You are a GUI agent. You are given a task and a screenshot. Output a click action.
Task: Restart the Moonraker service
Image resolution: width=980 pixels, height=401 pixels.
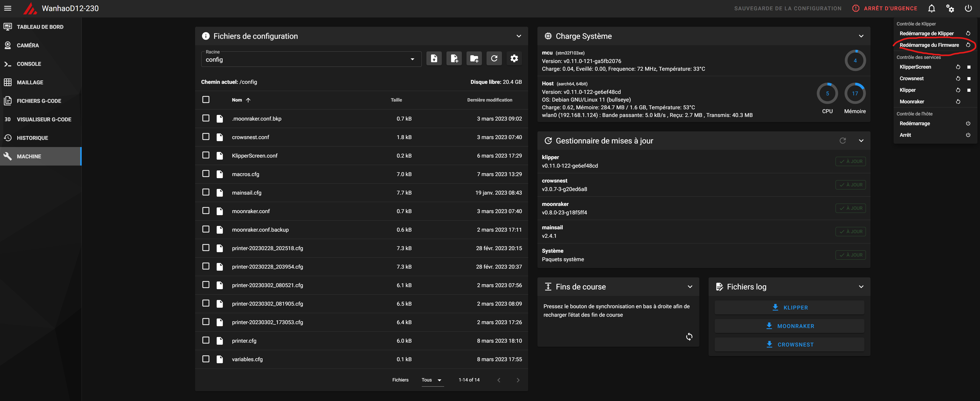(x=958, y=102)
